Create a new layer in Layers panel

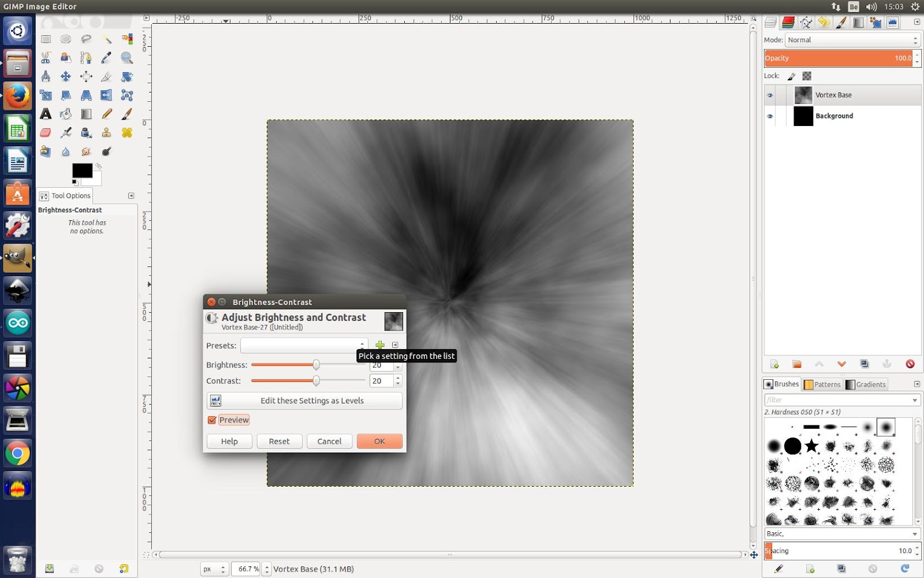pyautogui.click(x=774, y=364)
